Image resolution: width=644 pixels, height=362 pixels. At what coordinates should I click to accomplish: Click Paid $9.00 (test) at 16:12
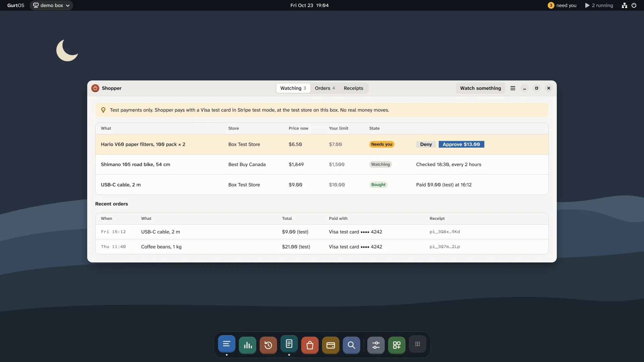[x=444, y=185]
